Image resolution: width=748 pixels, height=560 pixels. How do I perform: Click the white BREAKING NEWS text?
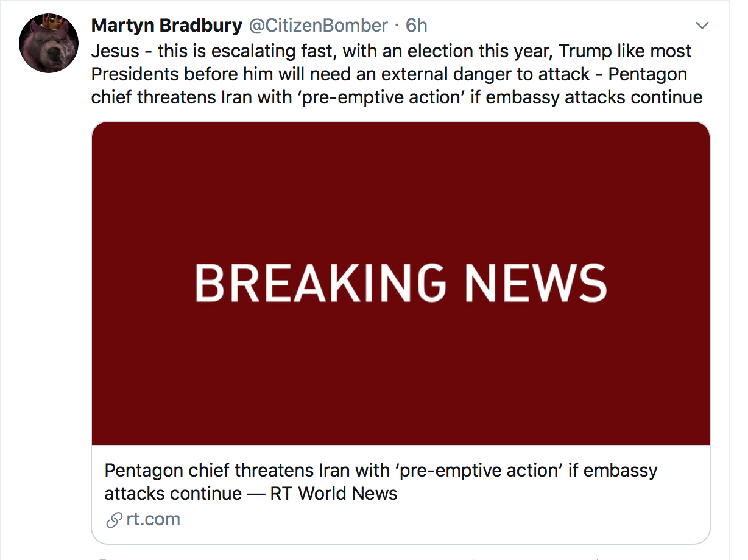click(400, 283)
